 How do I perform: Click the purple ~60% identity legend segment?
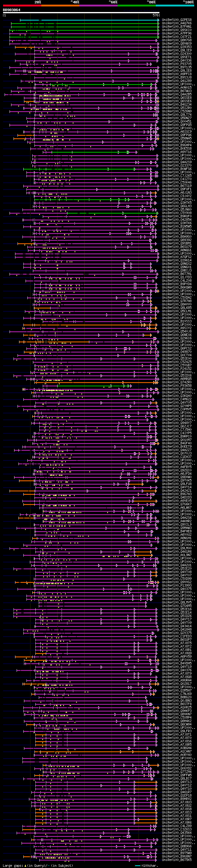(99, 6)
